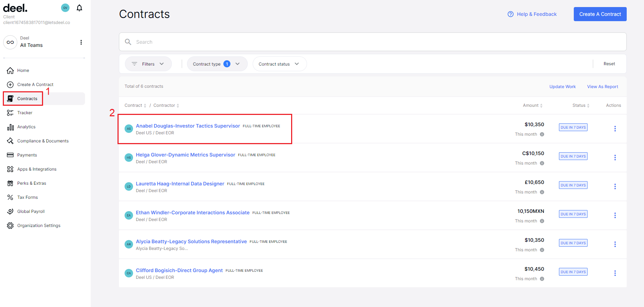This screenshot has width=644, height=307.
Task: Click the Deel infinity team logo
Action: point(10,42)
